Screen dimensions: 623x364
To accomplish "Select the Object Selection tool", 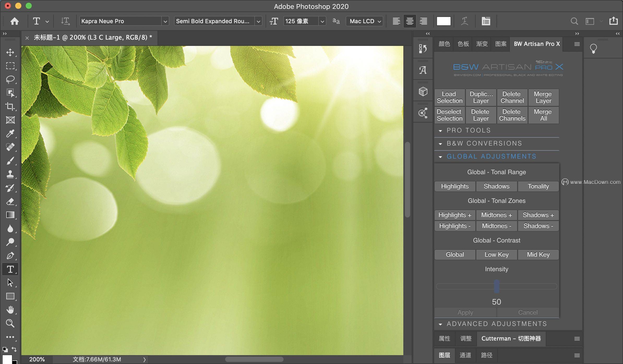I will point(10,93).
